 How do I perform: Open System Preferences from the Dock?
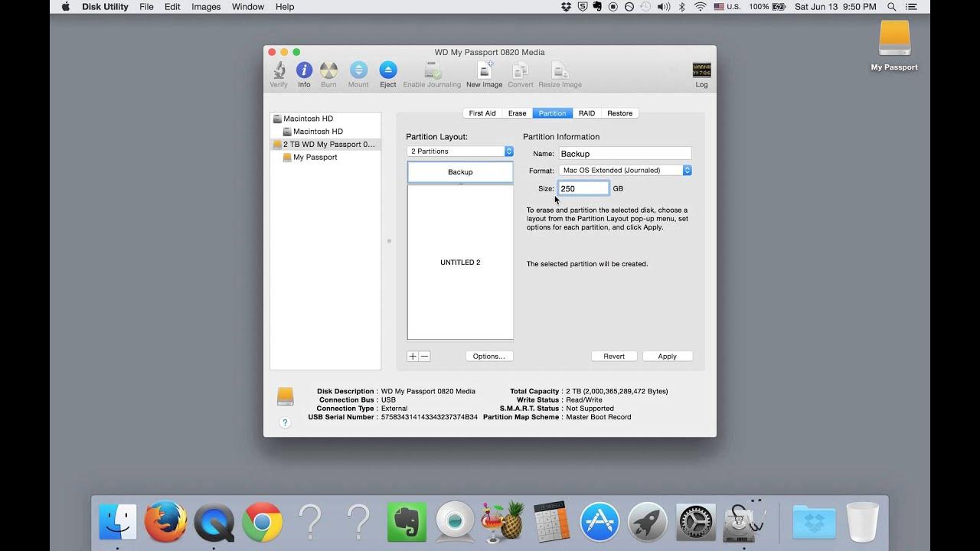(x=696, y=523)
